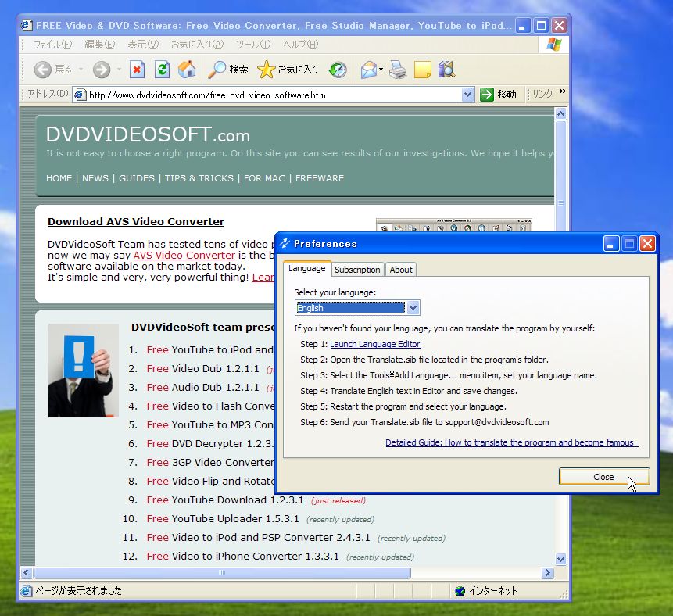Open the ヘルプ(H) Help menu

300,45
